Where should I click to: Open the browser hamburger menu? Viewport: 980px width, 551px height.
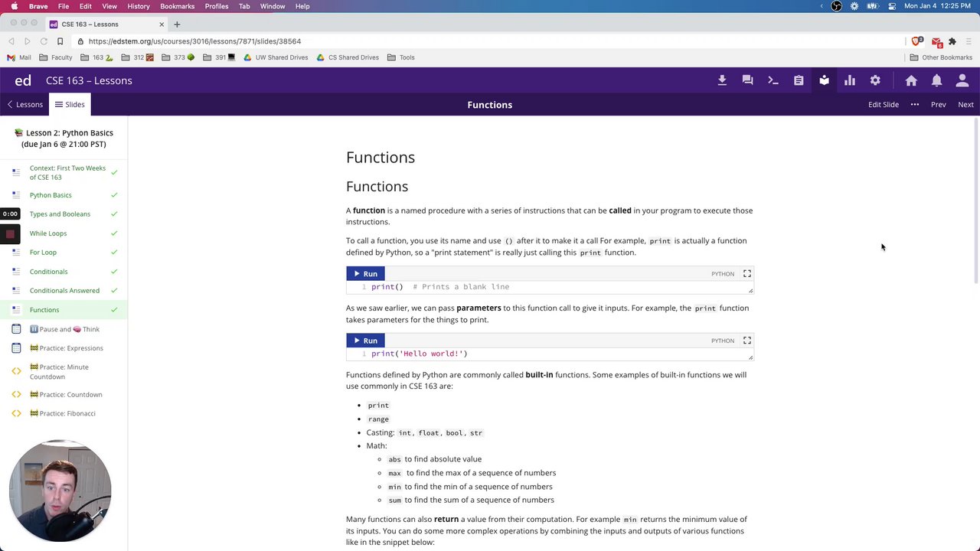click(x=969, y=41)
